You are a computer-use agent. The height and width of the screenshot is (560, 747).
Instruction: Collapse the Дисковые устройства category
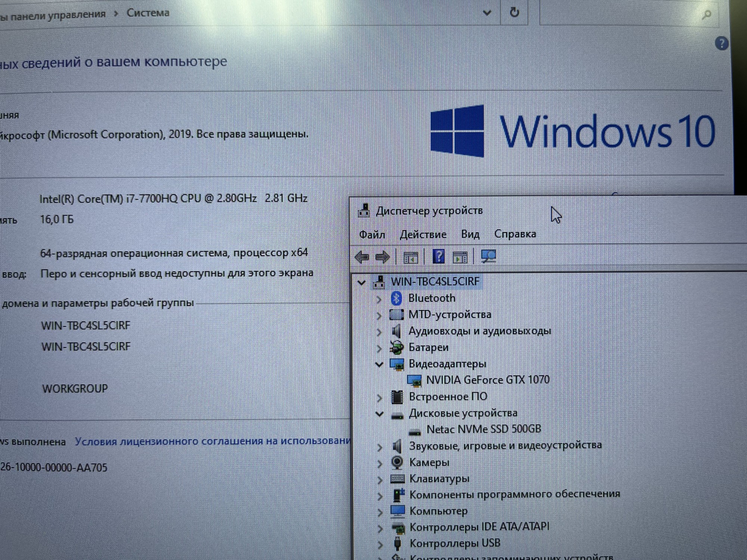tap(379, 414)
